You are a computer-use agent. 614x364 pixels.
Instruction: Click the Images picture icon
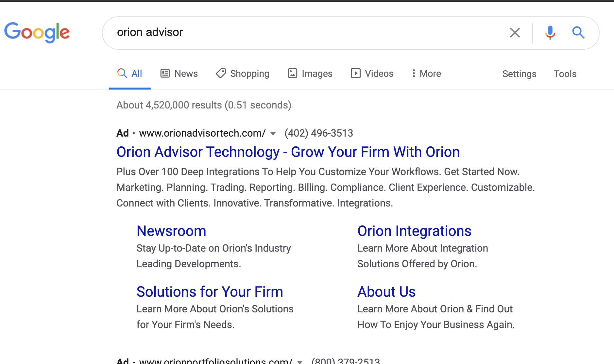(293, 73)
